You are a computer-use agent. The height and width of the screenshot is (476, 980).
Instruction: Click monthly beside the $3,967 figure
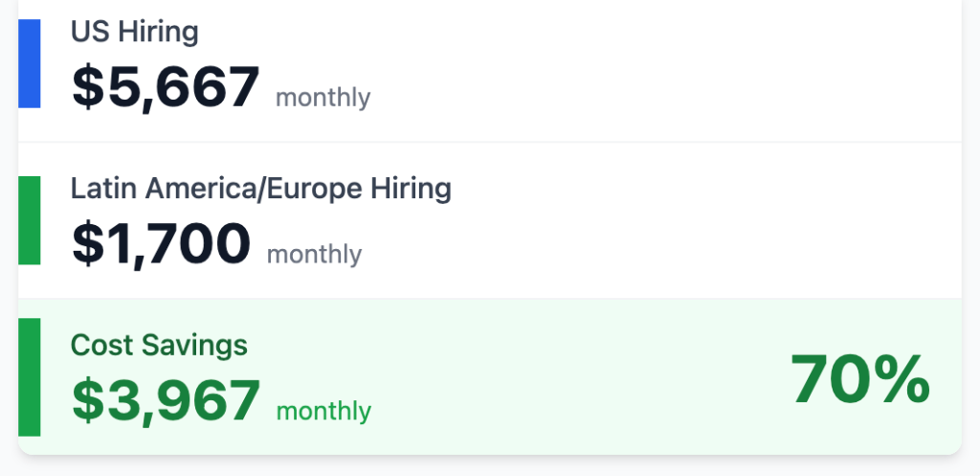click(323, 412)
